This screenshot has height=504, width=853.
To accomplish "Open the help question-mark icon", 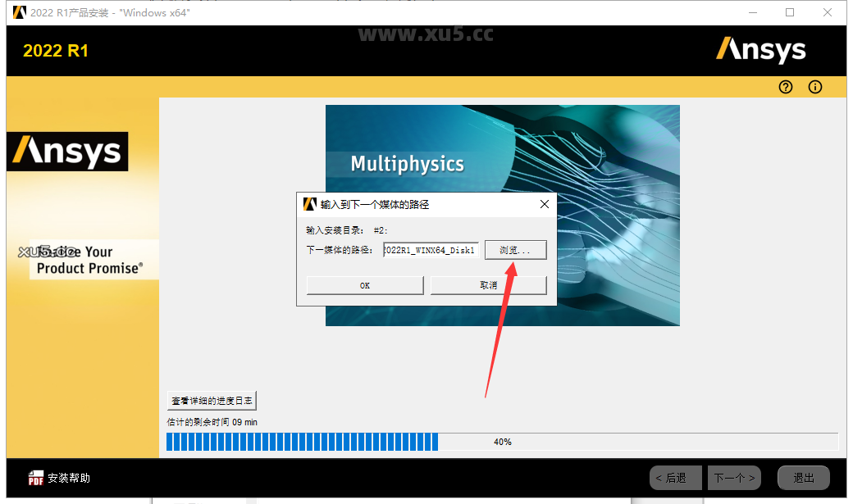I will [785, 87].
